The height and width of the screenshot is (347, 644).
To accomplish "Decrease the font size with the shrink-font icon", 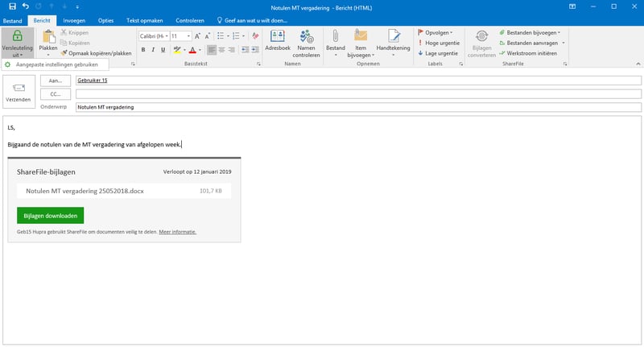I will pyautogui.click(x=208, y=36).
